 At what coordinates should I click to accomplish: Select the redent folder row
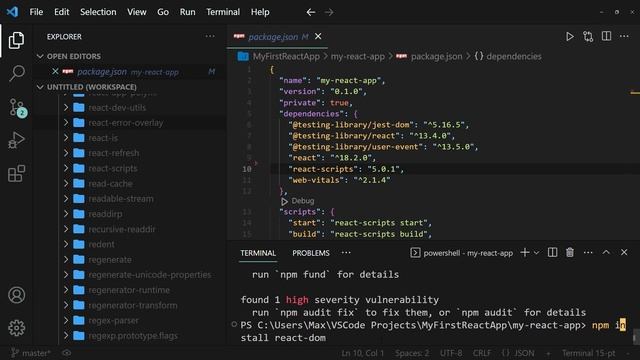(x=130, y=244)
